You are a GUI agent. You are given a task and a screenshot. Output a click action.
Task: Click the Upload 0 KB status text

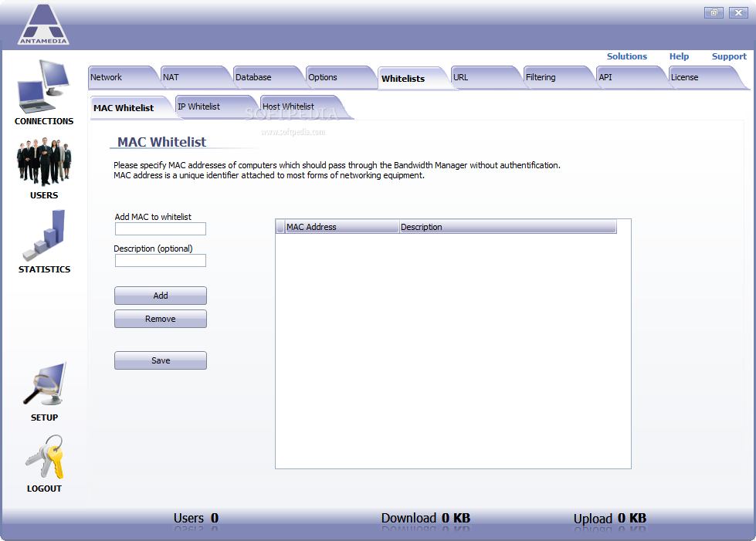pos(610,519)
